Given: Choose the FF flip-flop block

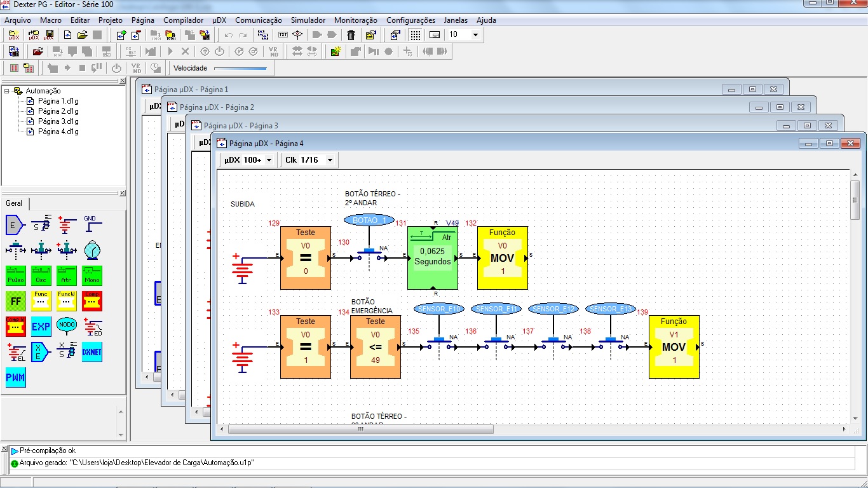Looking at the screenshot, I should click(x=15, y=301).
